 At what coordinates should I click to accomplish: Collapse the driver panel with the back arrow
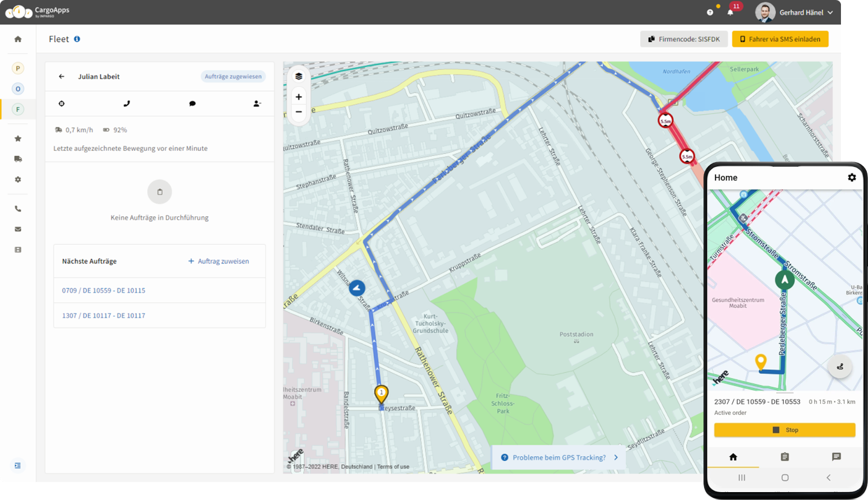61,76
